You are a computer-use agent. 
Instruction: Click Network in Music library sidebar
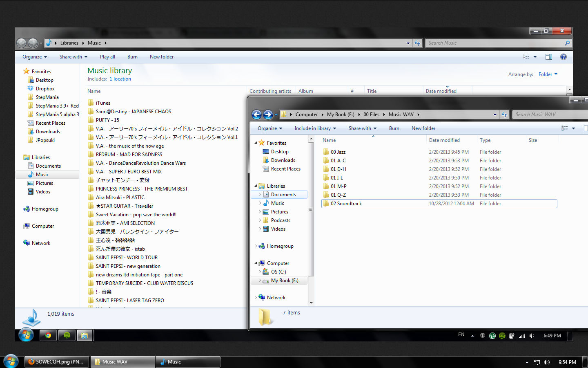click(x=41, y=243)
